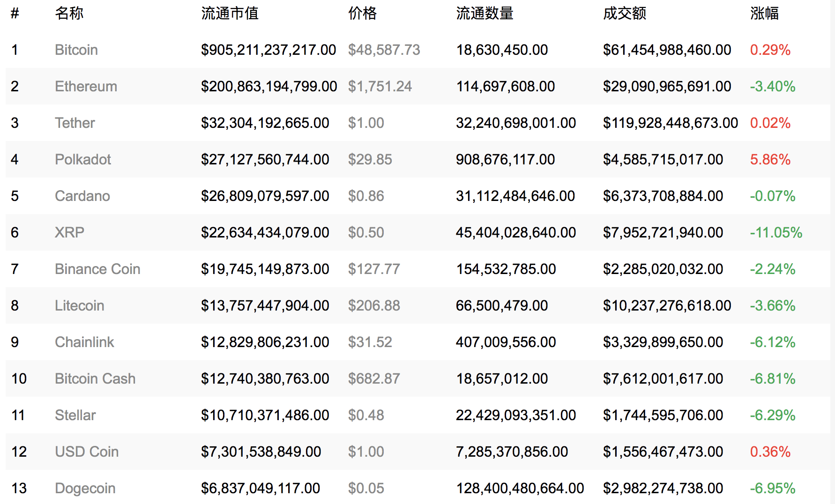
Task: Sort by the 流通市值 column header
Action: click(x=230, y=13)
